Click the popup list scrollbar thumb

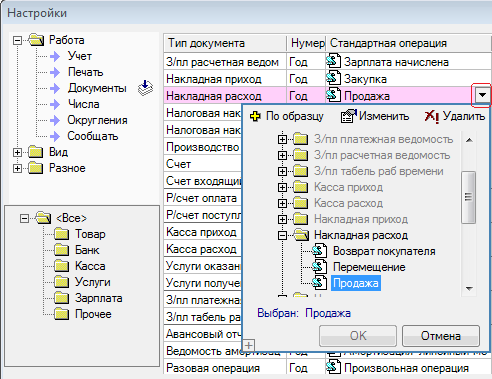tap(468, 197)
